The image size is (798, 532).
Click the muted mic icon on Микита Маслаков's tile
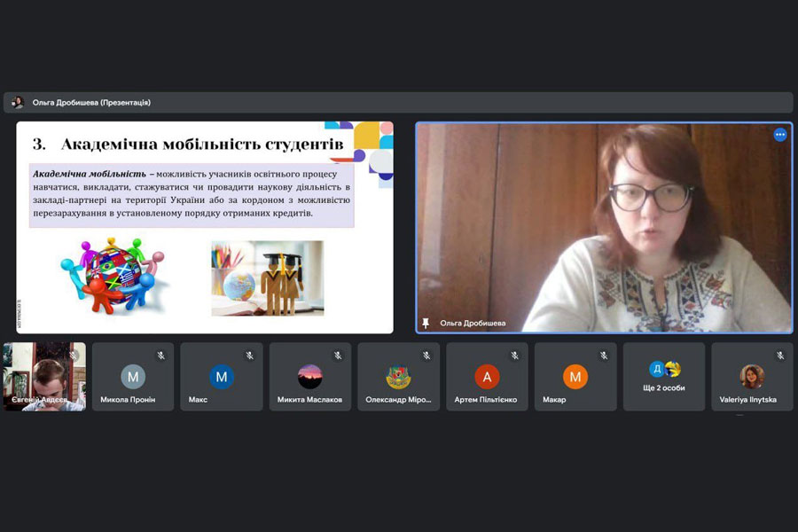[x=338, y=356]
